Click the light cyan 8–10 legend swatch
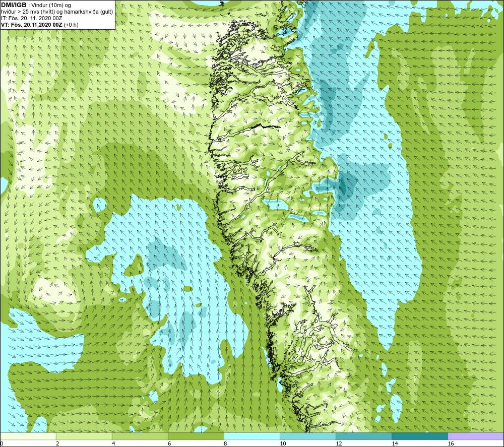The image size is (504, 447). [x=251, y=436]
